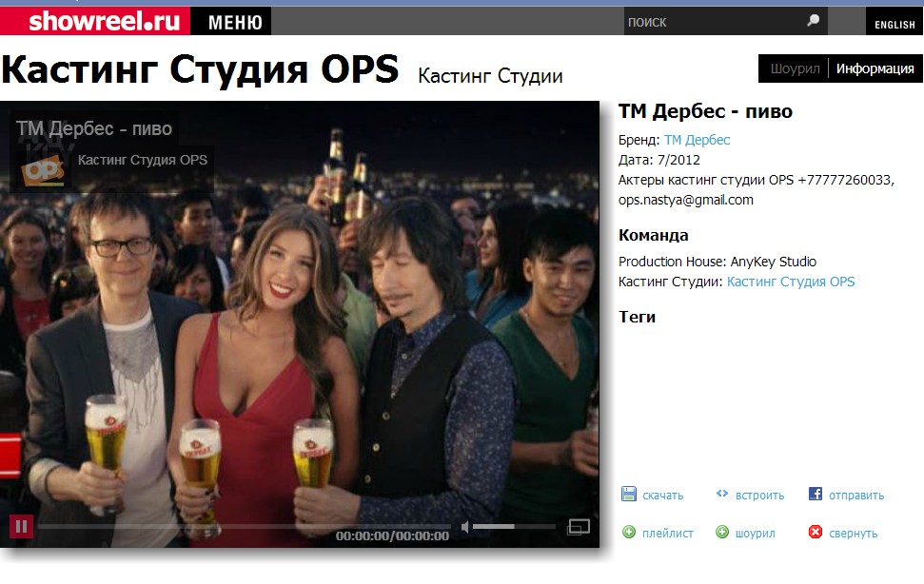
Task: Click the Дата: 7/2012 text
Action: coord(659,160)
